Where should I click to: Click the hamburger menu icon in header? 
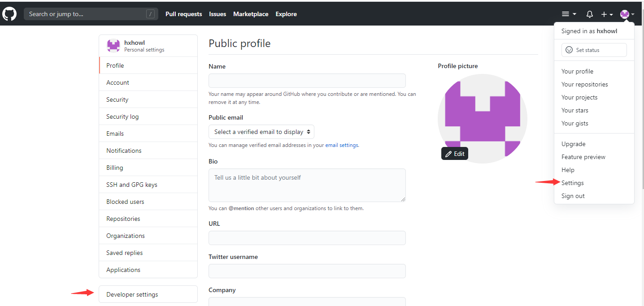click(566, 14)
